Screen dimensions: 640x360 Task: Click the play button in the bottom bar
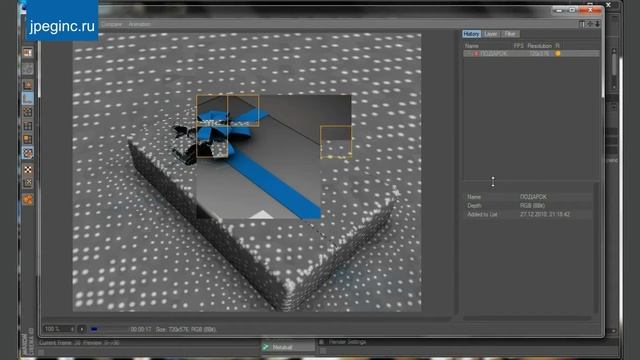(x=81, y=329)
